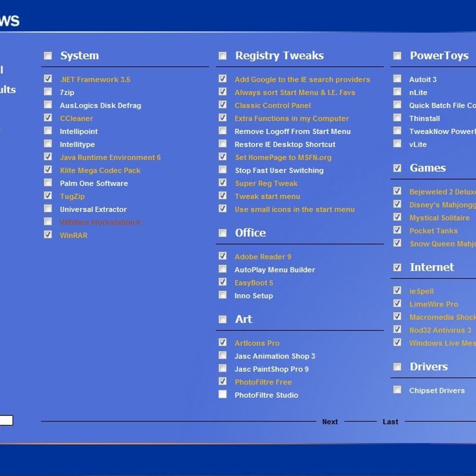Click the input field at bottom left

[x=6, y=420]
